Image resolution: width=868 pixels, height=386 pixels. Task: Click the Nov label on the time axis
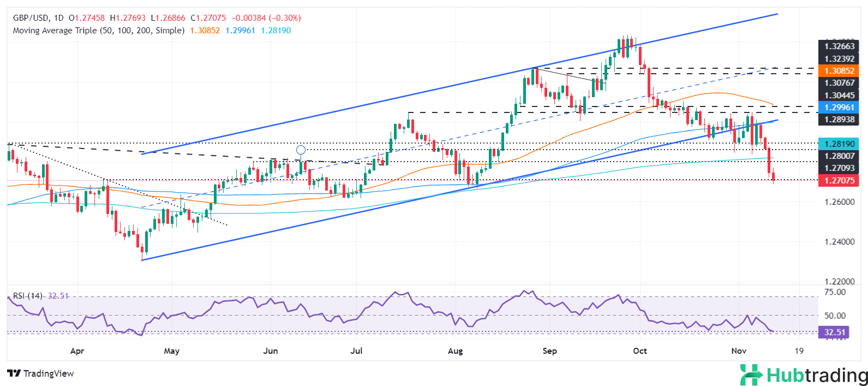tap(739, 351)
